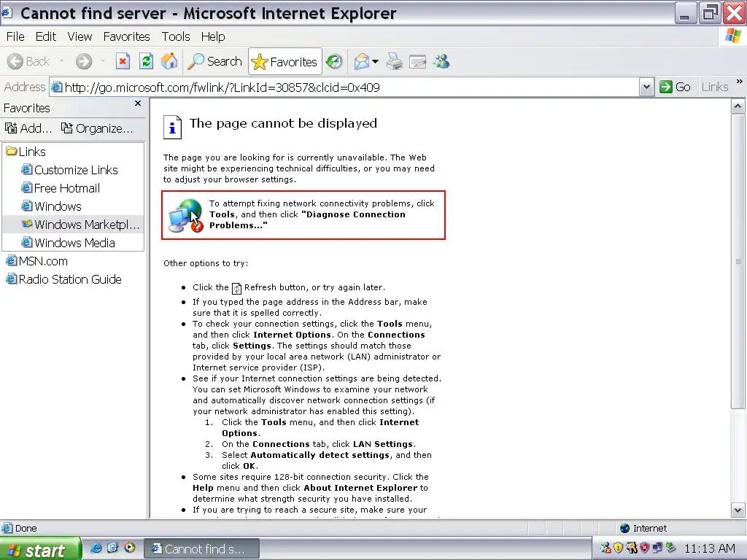Click the Mail envelope icon
747x560 pixels.
[362, 61]
